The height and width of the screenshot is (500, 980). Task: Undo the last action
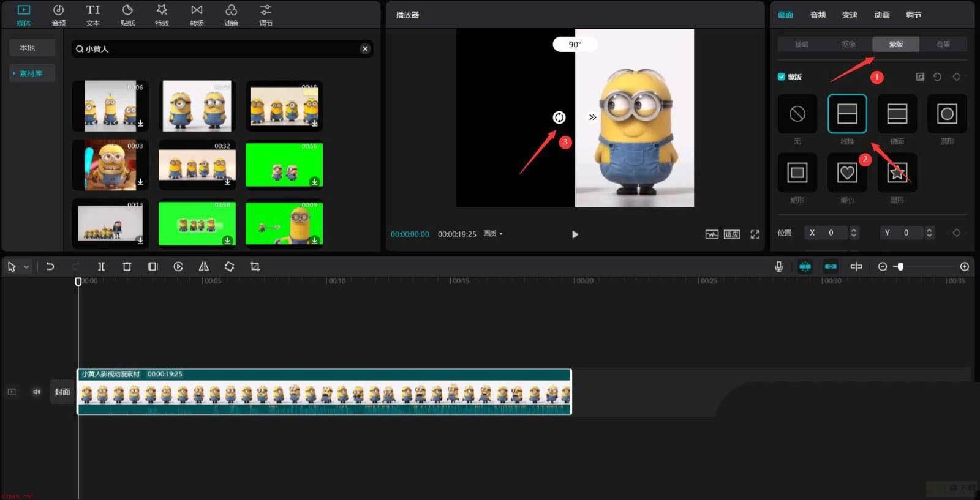[x=50, y=267]
